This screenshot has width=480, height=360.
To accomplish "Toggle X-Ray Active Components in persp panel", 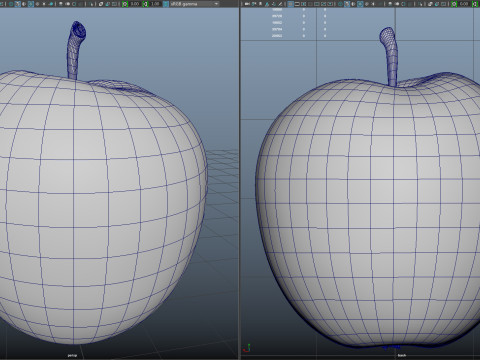I will tap(107, 4).
